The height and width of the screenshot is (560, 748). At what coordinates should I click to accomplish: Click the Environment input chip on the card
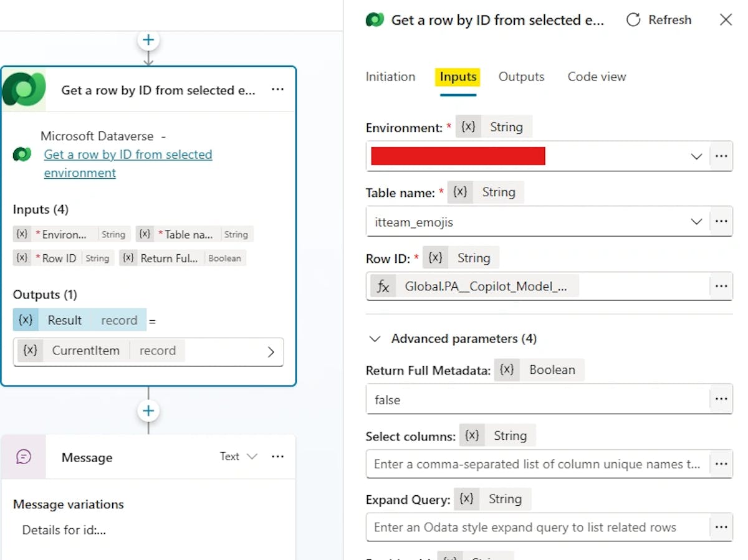pos(72,234)
